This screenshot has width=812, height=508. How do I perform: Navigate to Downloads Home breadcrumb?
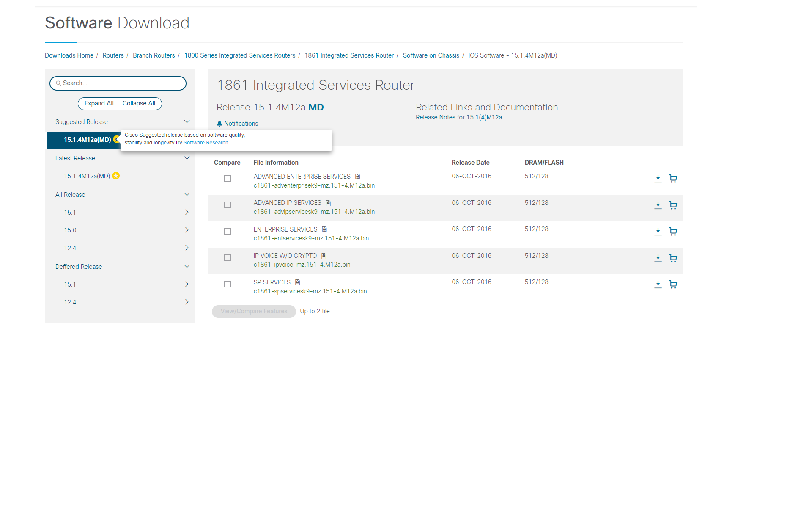(69, 55)
